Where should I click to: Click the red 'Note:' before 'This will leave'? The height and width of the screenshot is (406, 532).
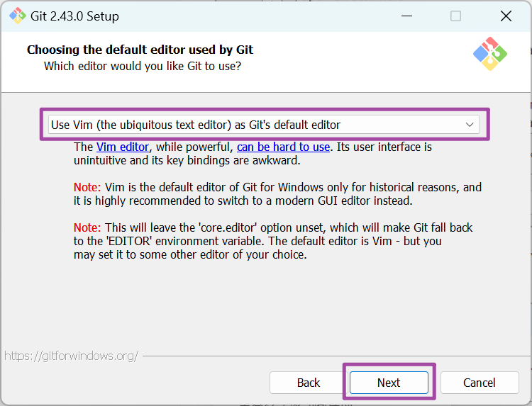click(88, 228)
